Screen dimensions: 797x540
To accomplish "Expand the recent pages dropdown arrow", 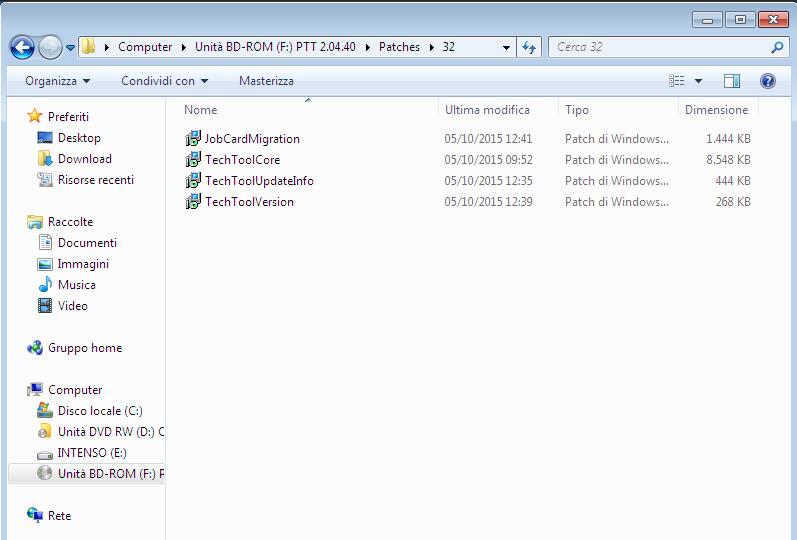I will tap(71, 48).
